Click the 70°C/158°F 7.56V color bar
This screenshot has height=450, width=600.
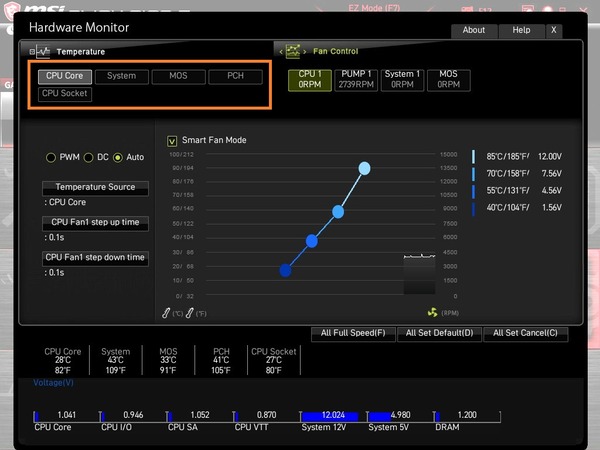pyautogui.click(x=474, y=174)
